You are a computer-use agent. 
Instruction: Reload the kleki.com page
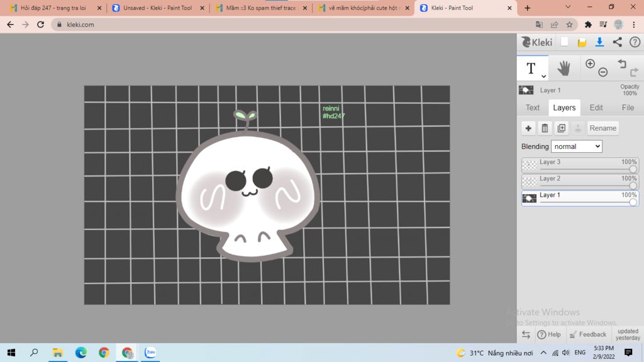point(41,25)
